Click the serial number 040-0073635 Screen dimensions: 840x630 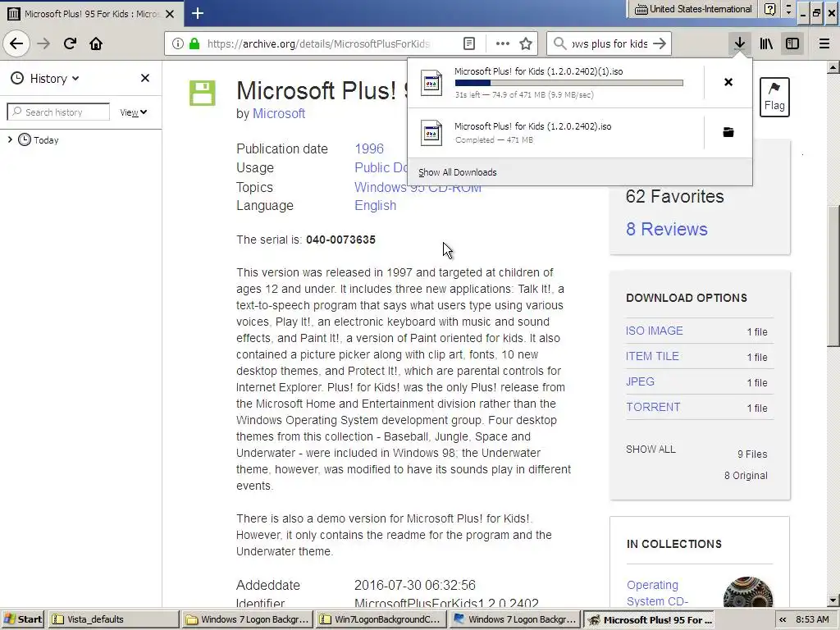(340, 240)
